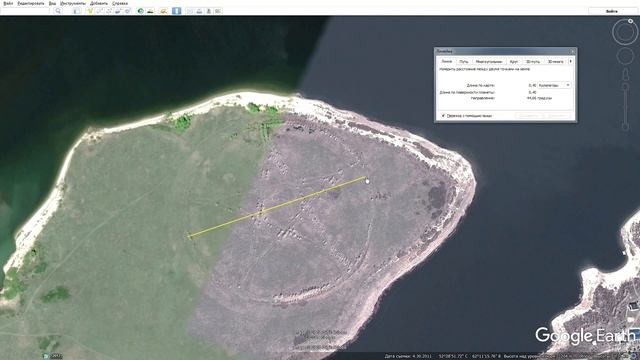Click the Record a Tour icon
Image resolution: width=640 pixels, height=360 pixels.
(127, 11)
